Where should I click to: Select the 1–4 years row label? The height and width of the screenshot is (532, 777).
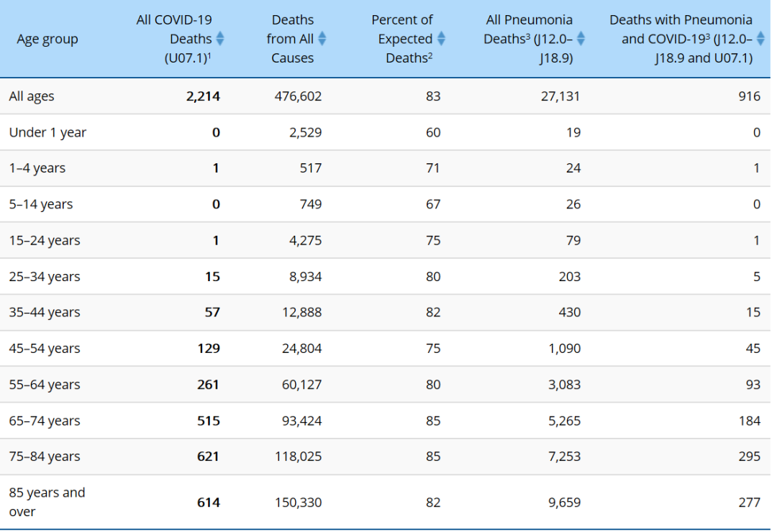37,168
